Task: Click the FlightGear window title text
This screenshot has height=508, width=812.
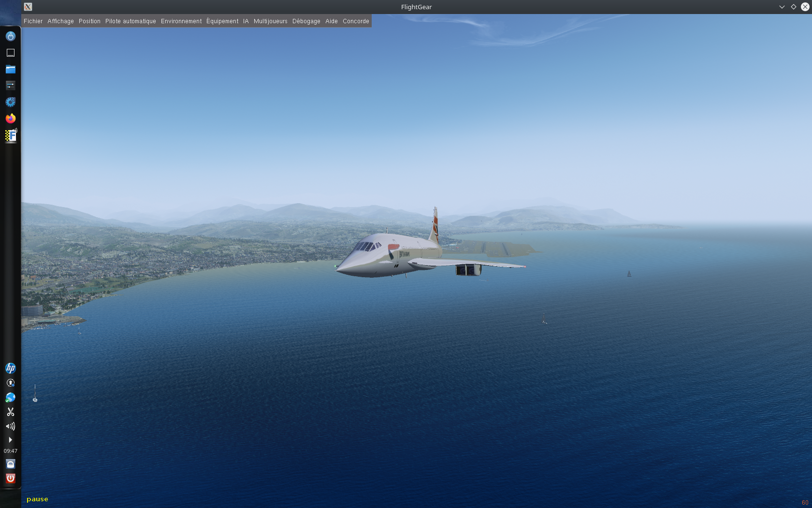Action: pos(416,7)
